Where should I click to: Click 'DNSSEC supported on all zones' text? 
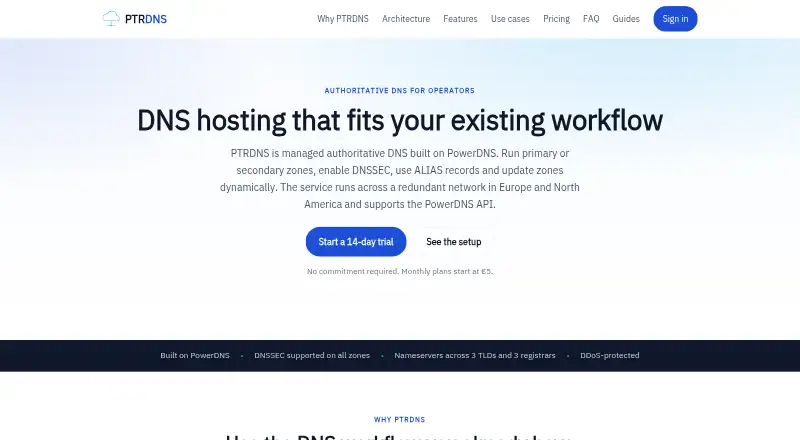coord(312,355)
